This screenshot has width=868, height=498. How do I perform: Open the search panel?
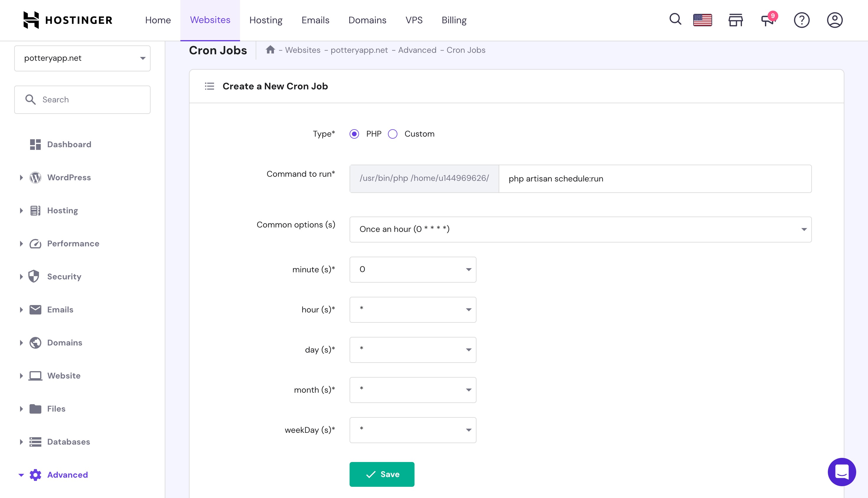tap(675, 20)
